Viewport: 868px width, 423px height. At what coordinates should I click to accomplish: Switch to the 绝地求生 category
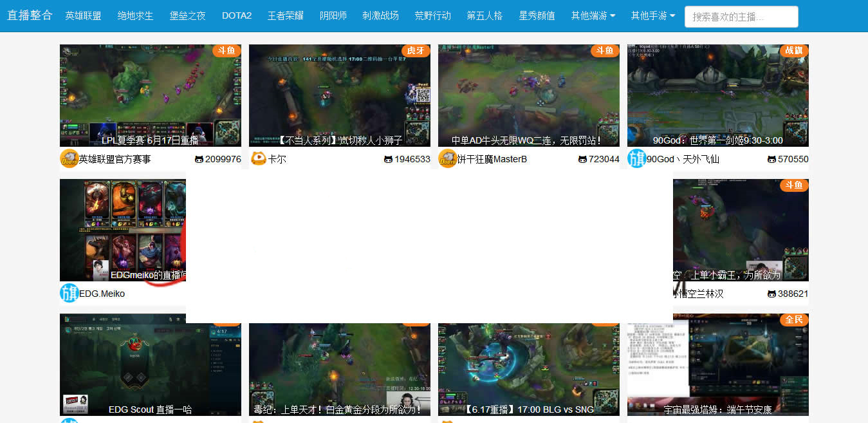135,16
